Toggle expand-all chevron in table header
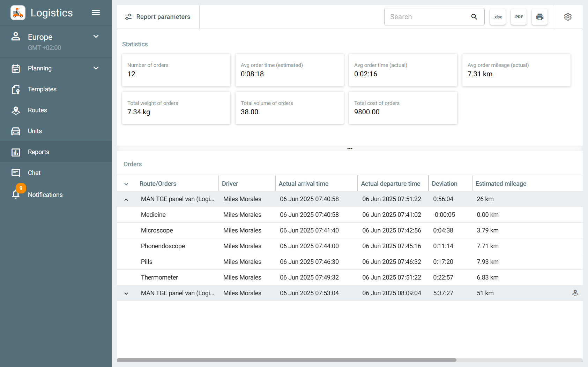 (126, 184)
